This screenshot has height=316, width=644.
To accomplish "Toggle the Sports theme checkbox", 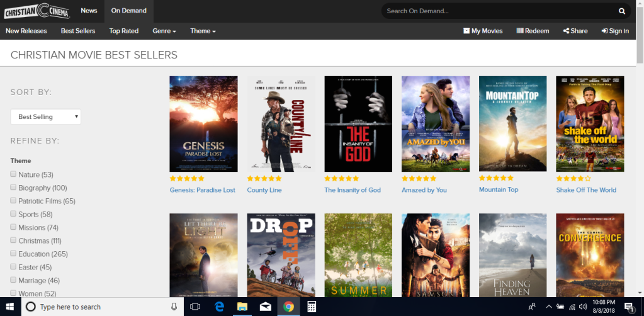I will point(13,214).
